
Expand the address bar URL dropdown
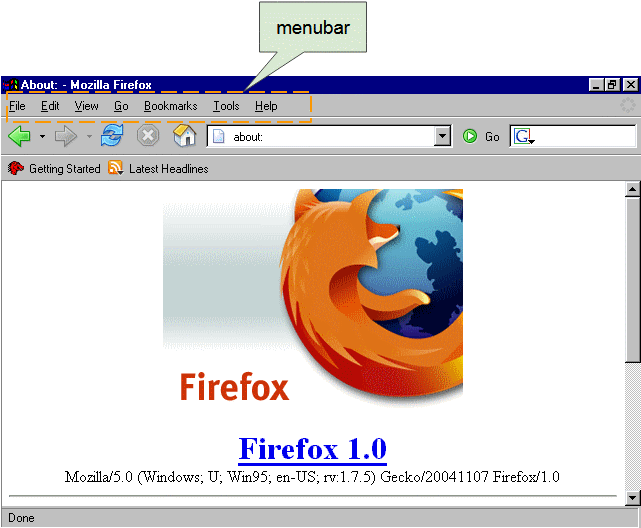pos(442,136)
